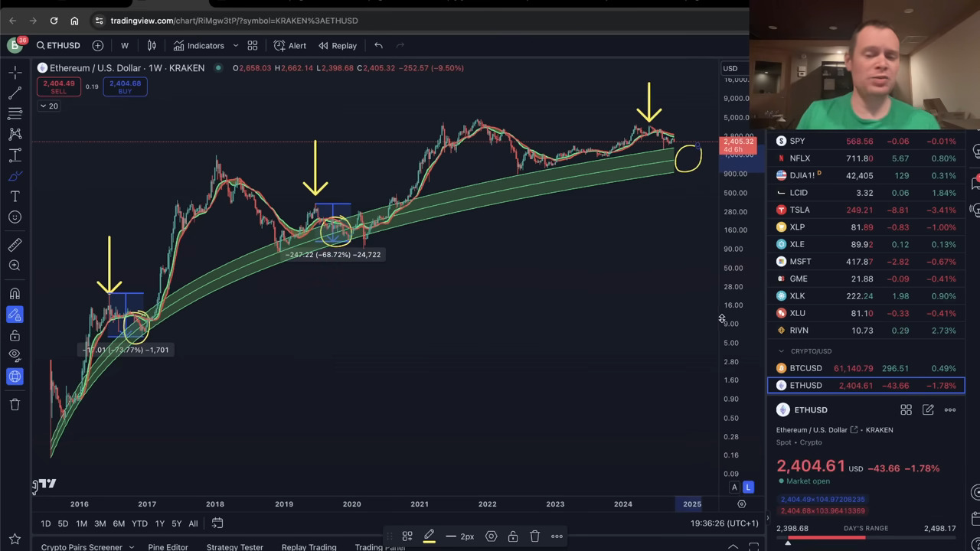This screenshot has width=980, height=551.
Task: Open the patterns drawing tool
Action: 15,135
